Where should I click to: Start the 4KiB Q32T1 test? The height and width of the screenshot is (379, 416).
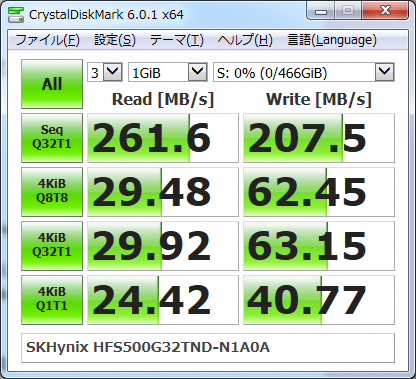click(52, 246)
